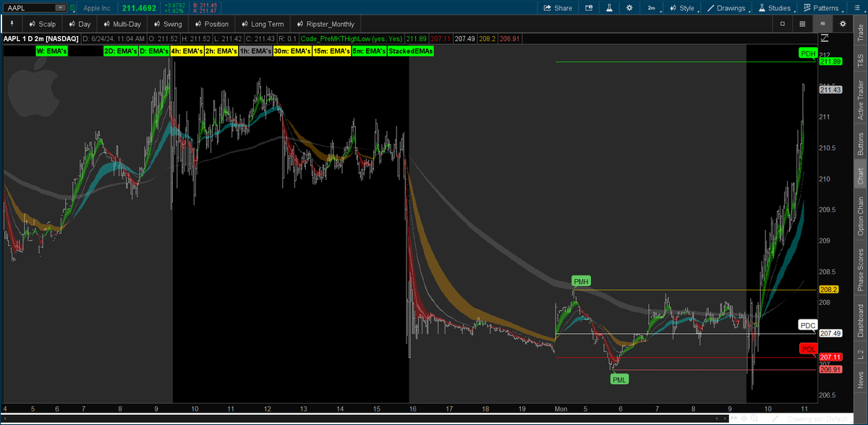Click the D: EMA's label

pyautogui.click(x=153, y=51)
